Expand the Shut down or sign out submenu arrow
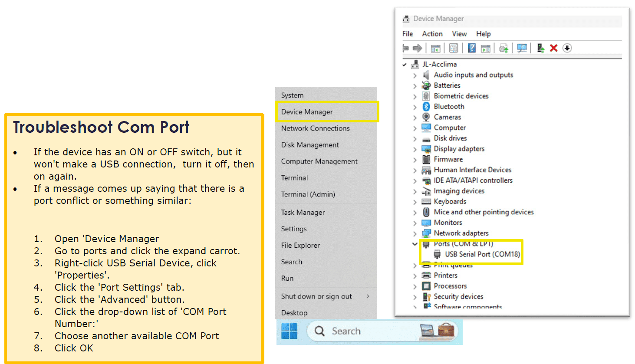Screen dimensions: 635x364 point(368,296)
